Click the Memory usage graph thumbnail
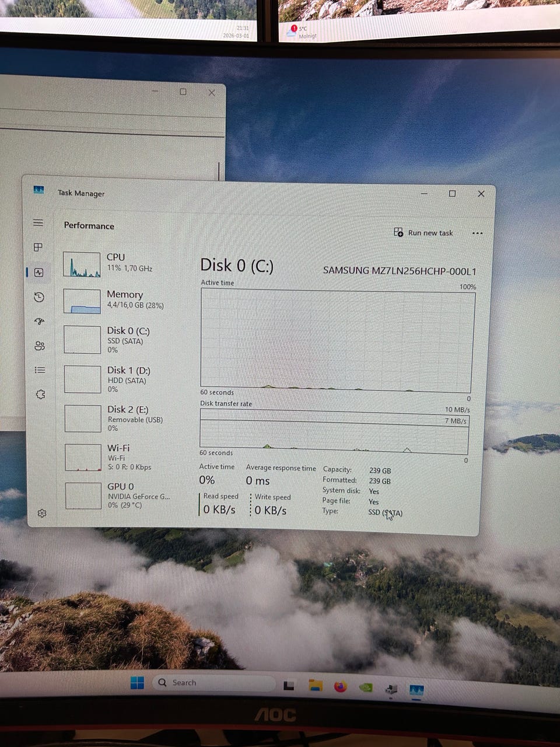This screenshot has height=747, width=560. pyautogui.click(x=82, y=302)
